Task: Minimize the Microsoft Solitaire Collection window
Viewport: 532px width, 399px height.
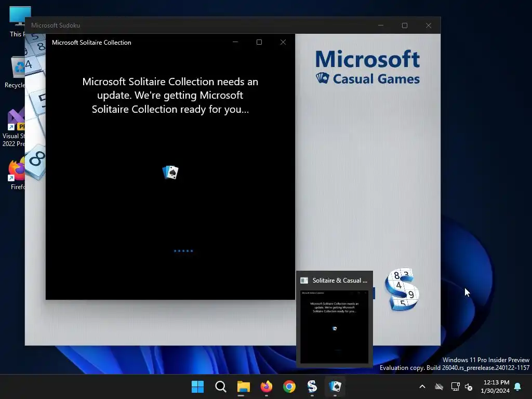Action: coord(235,42)
